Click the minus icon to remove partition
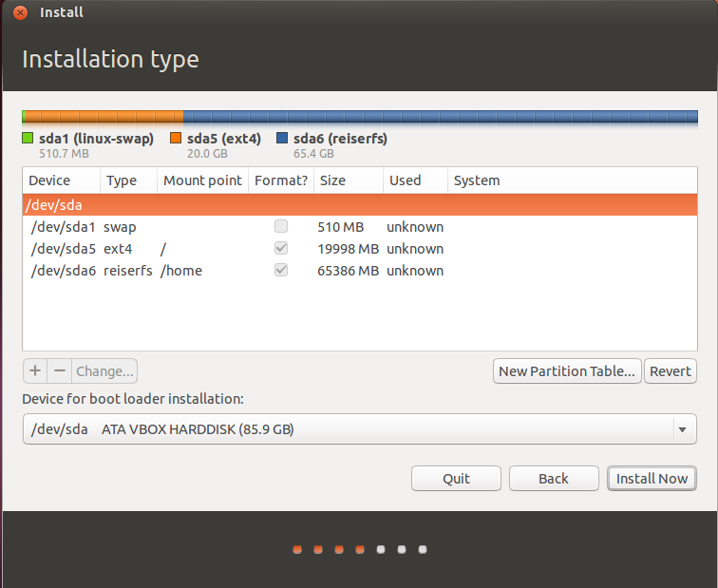The height and width of the screenshot is (588, 718). point(60,370)
